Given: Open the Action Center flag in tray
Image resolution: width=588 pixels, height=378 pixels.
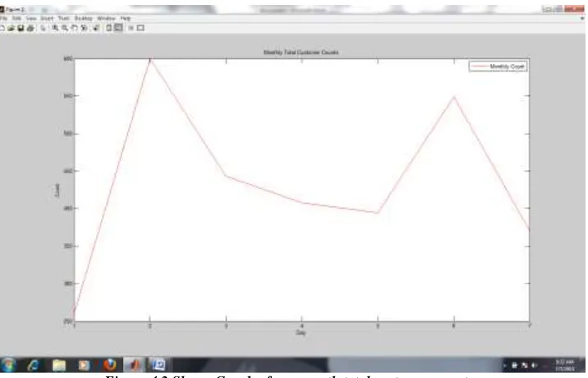Looking at the screenshot, I should coord(514,365).
